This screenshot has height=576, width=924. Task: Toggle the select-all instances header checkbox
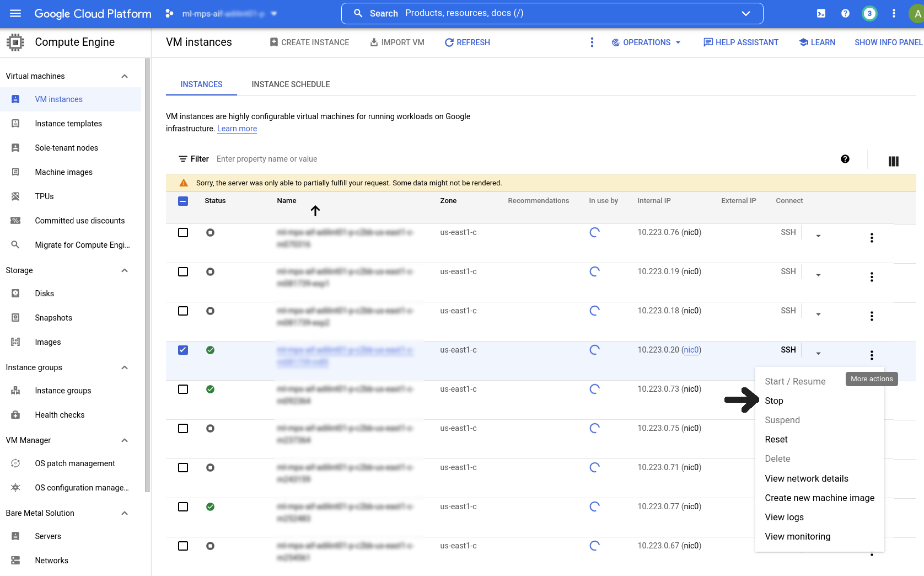click(x=183, y=201)
